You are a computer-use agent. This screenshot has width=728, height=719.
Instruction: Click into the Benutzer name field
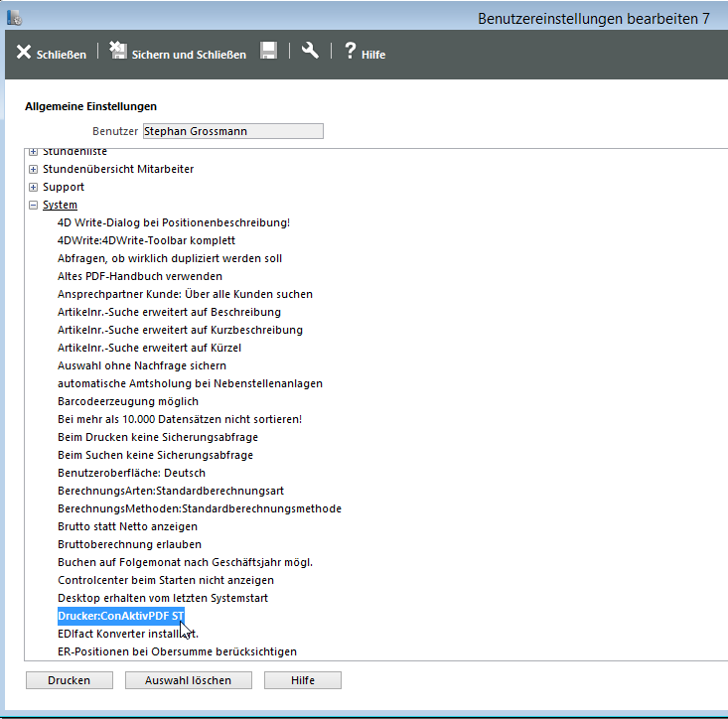[232, 131]
